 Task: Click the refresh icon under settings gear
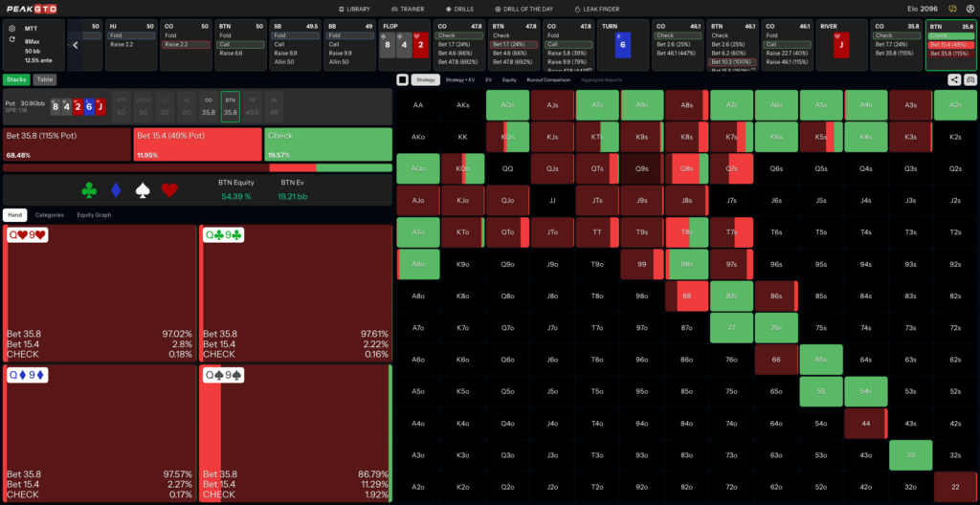(x=11, y=39)
